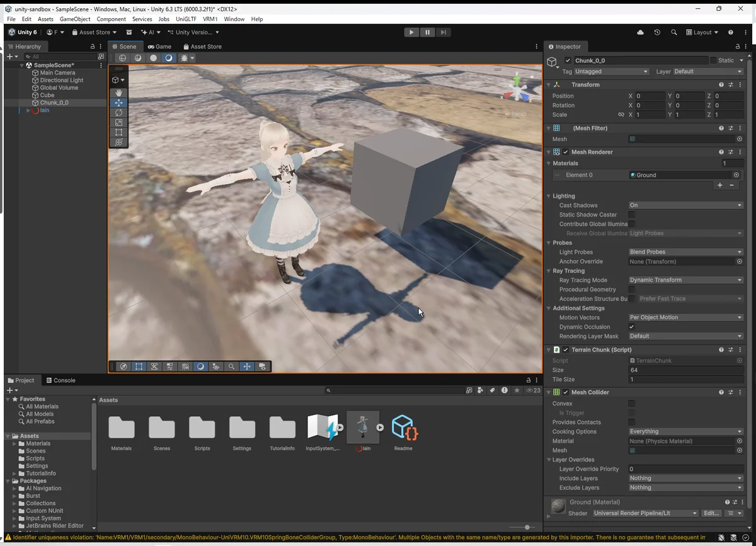Select the Scale tool in scene toolbar
This screenshot has width=756, height=546.
pyautogui.click(x=118, y=123)
